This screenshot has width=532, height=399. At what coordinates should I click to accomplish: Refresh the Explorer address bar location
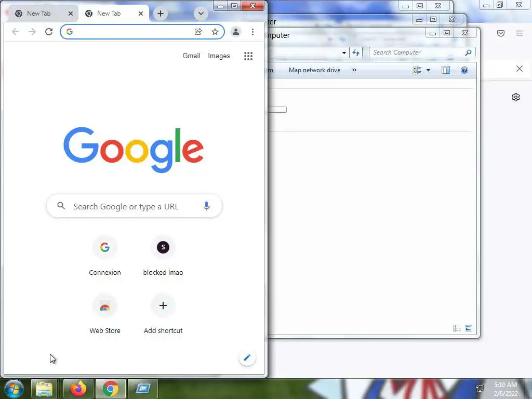coord(356,52)
